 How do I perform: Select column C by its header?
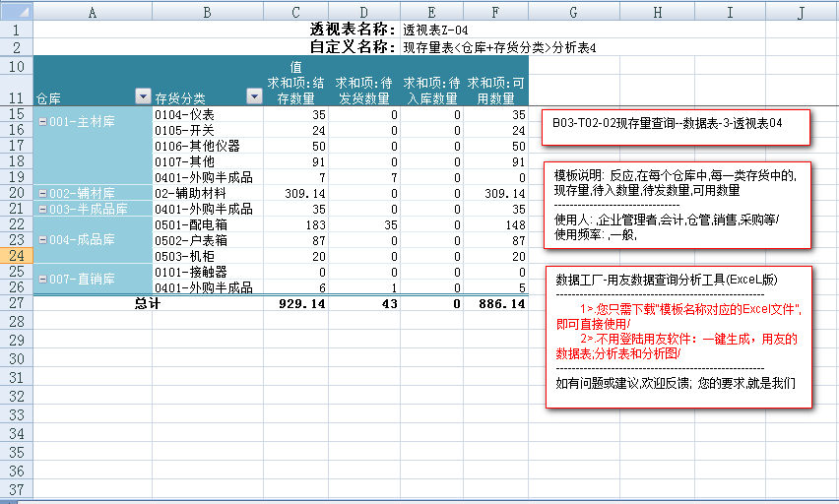coord(295,12)
